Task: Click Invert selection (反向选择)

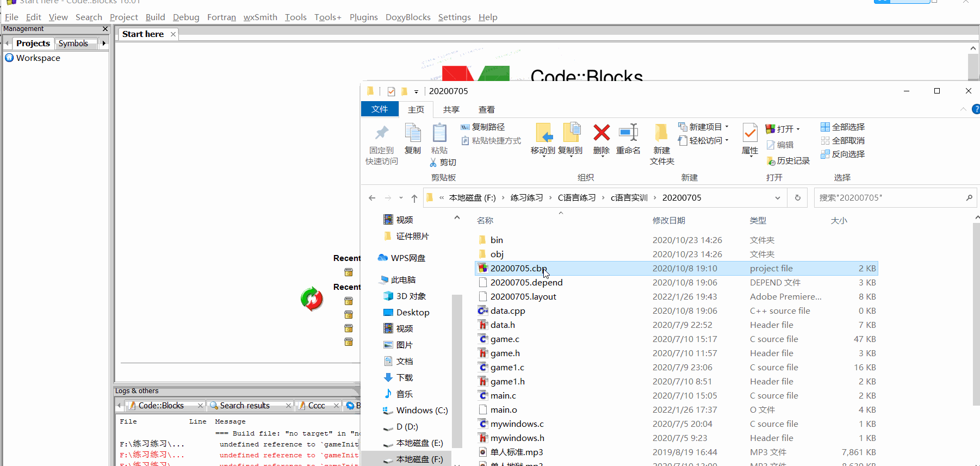Action: tap(843, 154)
